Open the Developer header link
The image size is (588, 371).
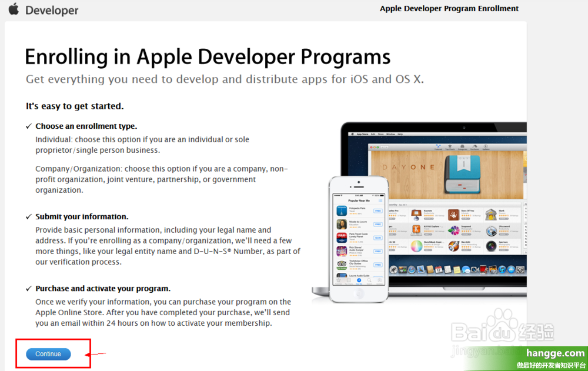(x=52, y=10)
